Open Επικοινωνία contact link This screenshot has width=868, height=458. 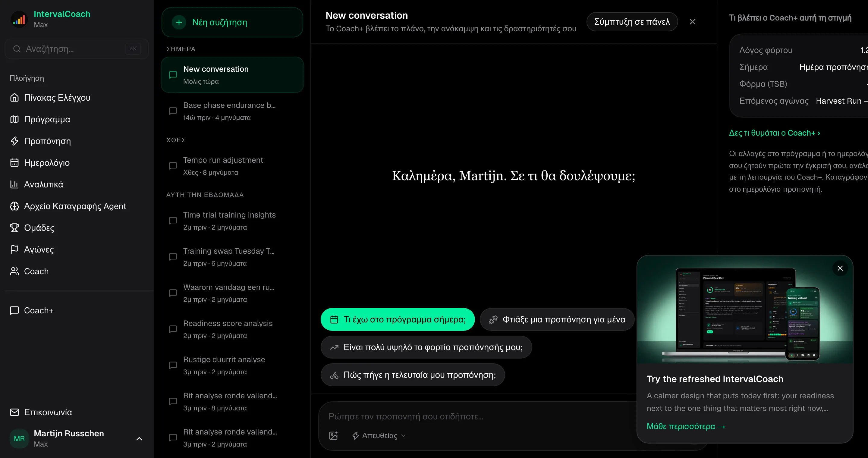(x=77, y=412)
